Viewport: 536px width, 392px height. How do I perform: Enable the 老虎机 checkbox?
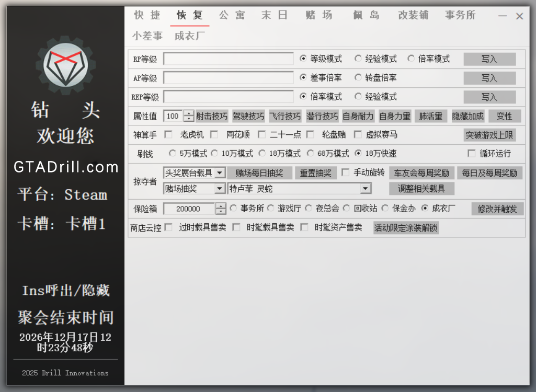(x=168, y=135)
